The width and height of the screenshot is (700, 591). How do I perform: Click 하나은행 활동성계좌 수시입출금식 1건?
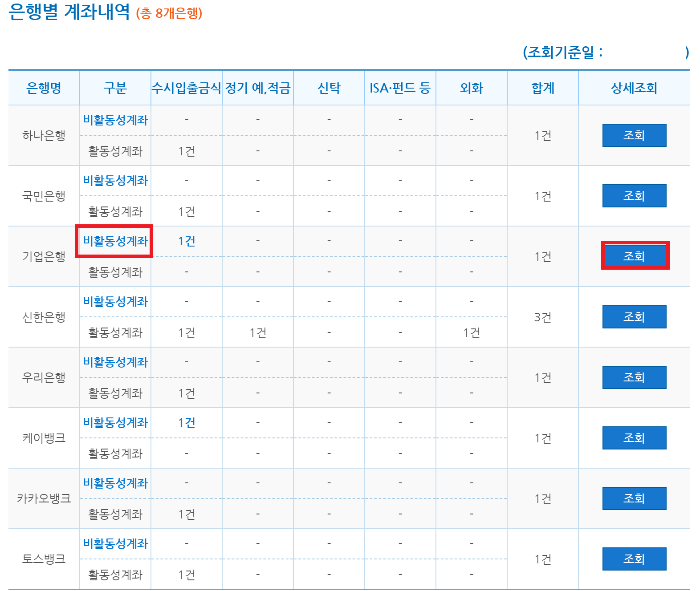(187, 151)
